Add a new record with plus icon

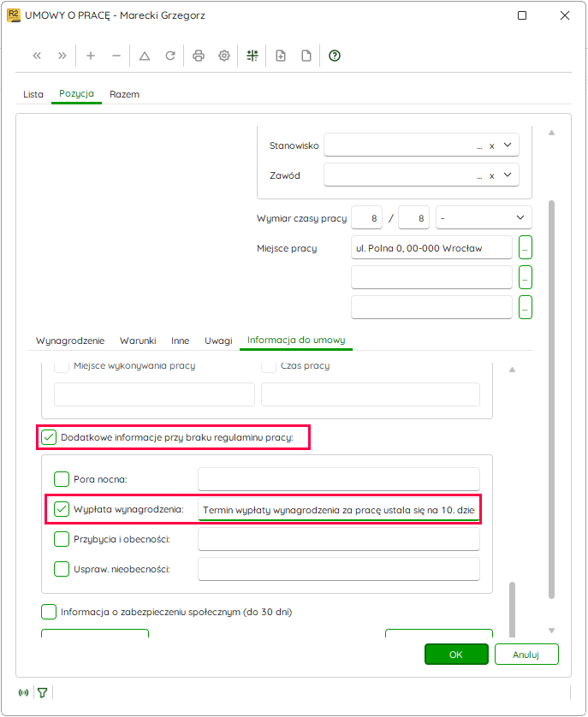click(91, 56)
